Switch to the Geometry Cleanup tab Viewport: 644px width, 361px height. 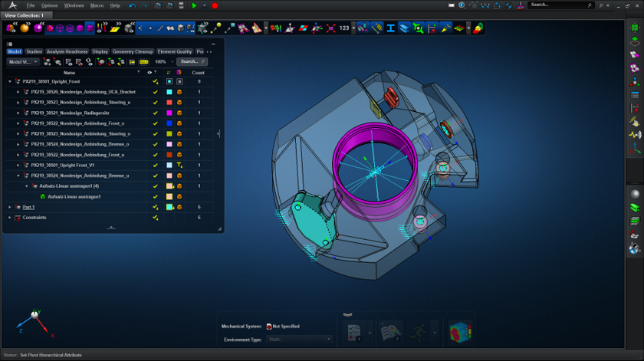pyautogui.click(x=133, y=51)
